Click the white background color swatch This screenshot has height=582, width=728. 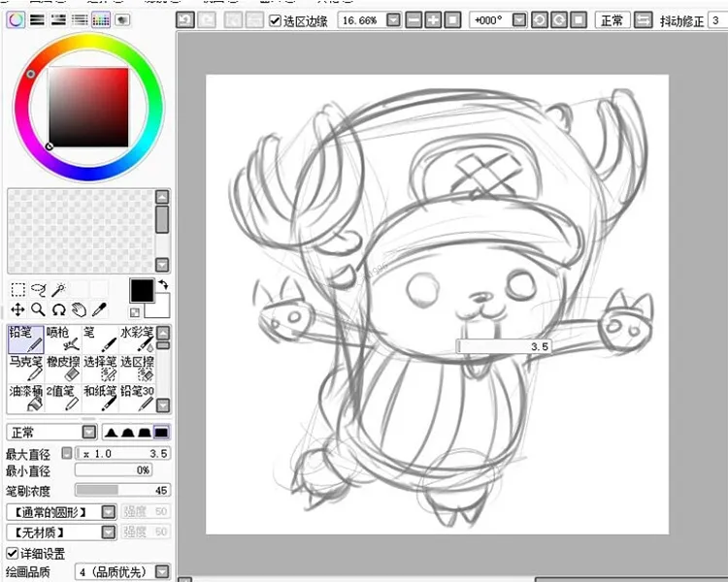pos(161,309)
